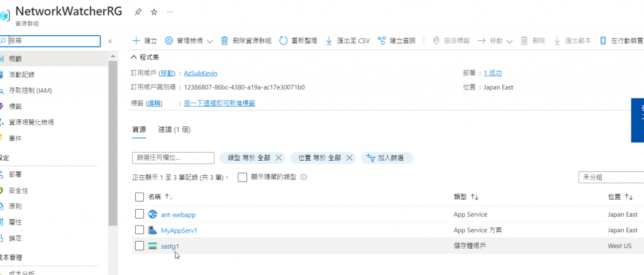Screen dimensions: 644x275
Task: Open the 移動 dropdown
Action: coord(495,41)
